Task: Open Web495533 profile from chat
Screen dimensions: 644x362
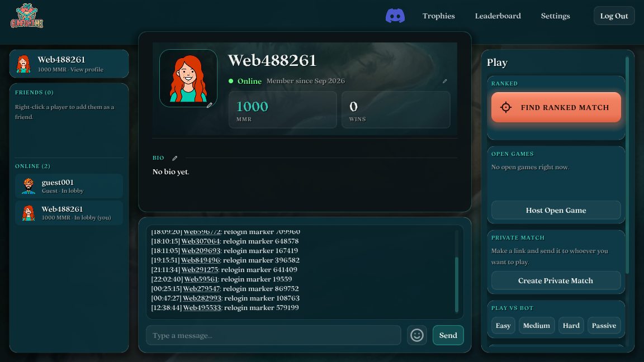Action: [x=202, y=307]
